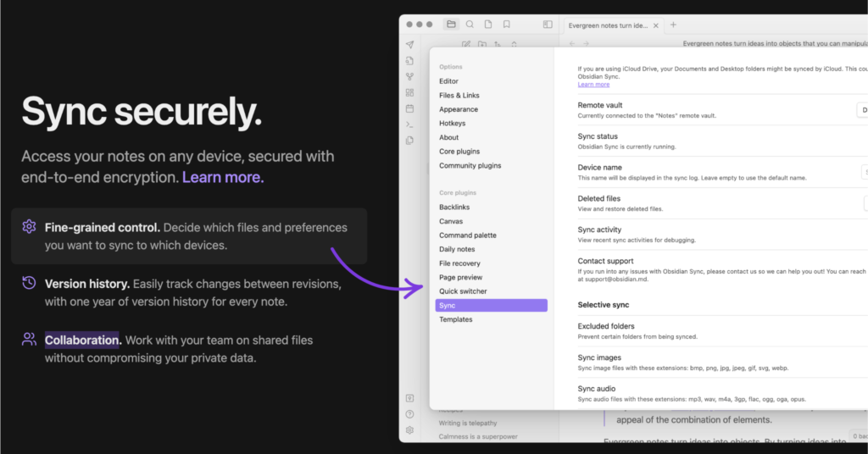Click the 'Device name' setting label
The height and width of the screenshot is (454, 868).
(x=599, y=168)
